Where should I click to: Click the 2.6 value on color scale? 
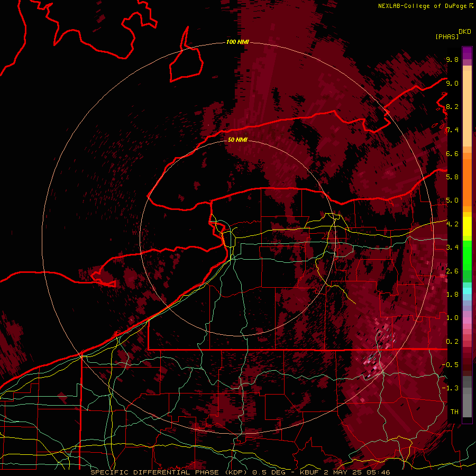click(x=452, y=271)
